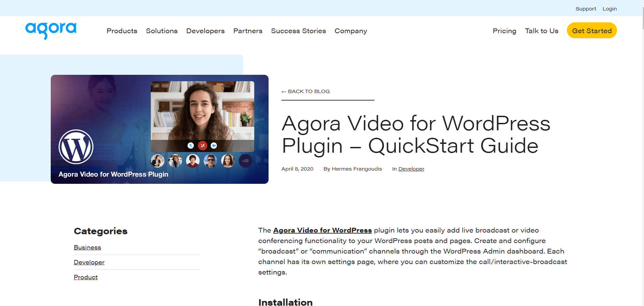Open Success Stories page
This screenshot has height=306, width=644.
pos(298,31)
